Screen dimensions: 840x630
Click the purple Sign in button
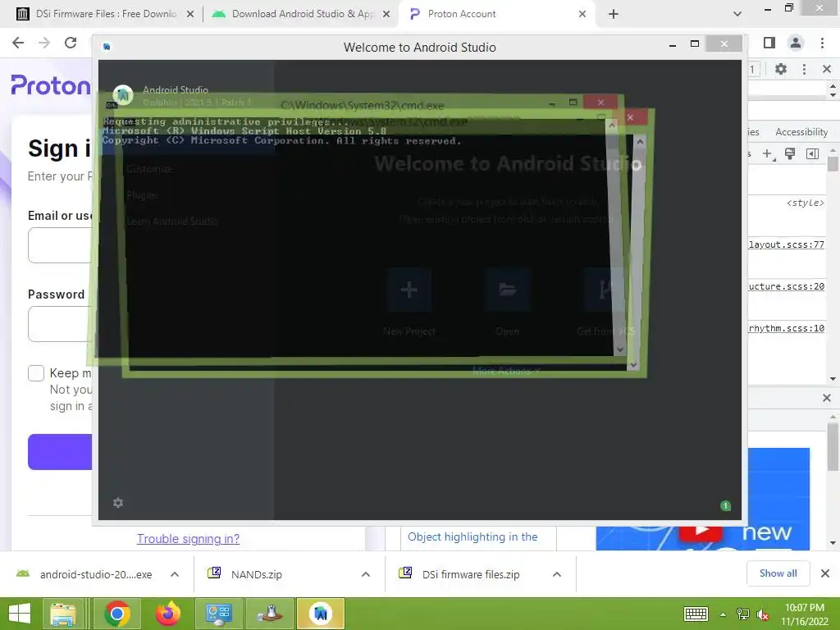(60, 452)
